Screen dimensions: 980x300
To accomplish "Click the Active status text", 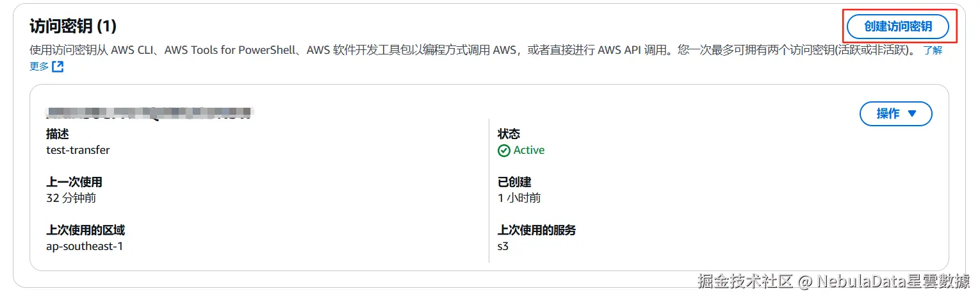I will coord(529,151).
